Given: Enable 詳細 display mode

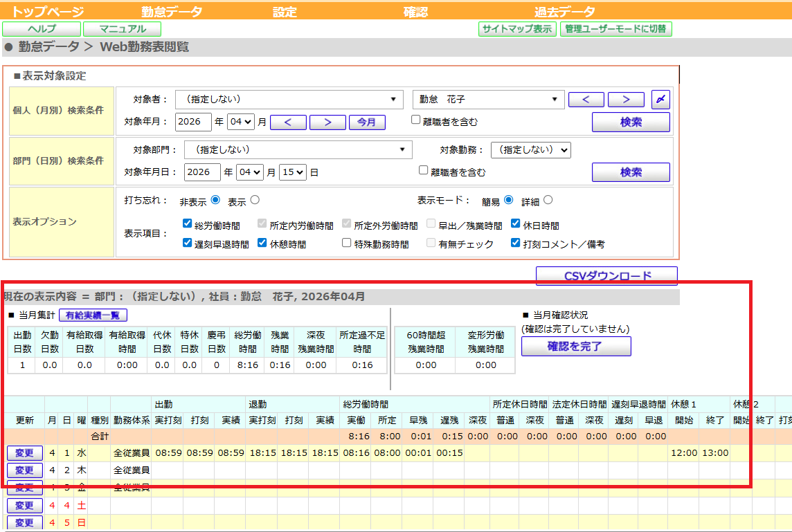Looking at the screenshot, I should pos(548,201).
